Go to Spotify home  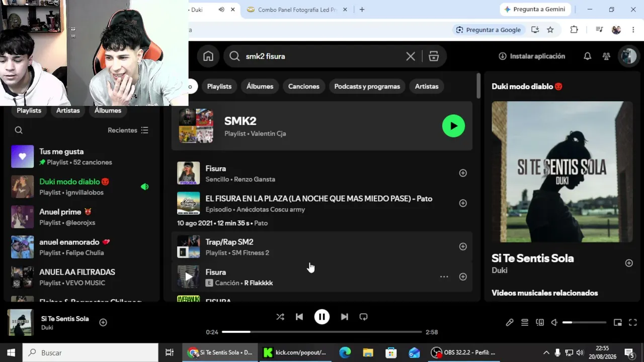click(208, 56)
